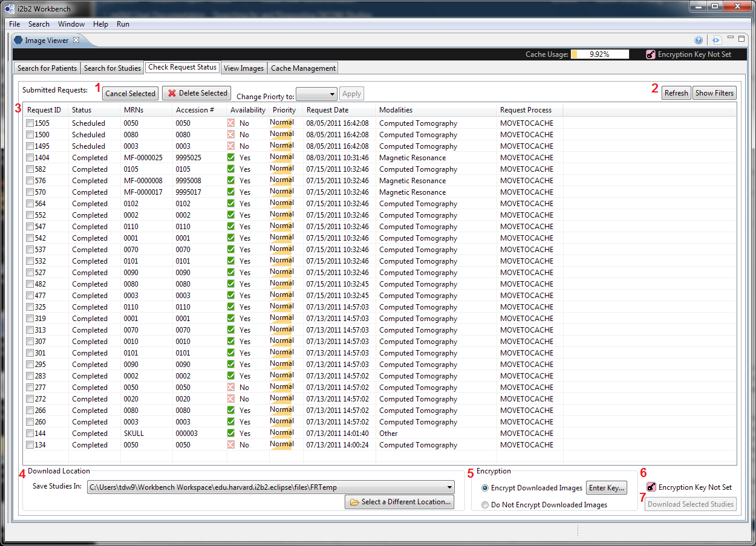
Task: Click the Image Viewer tab hexagon icon
Action: coord(18,41)
